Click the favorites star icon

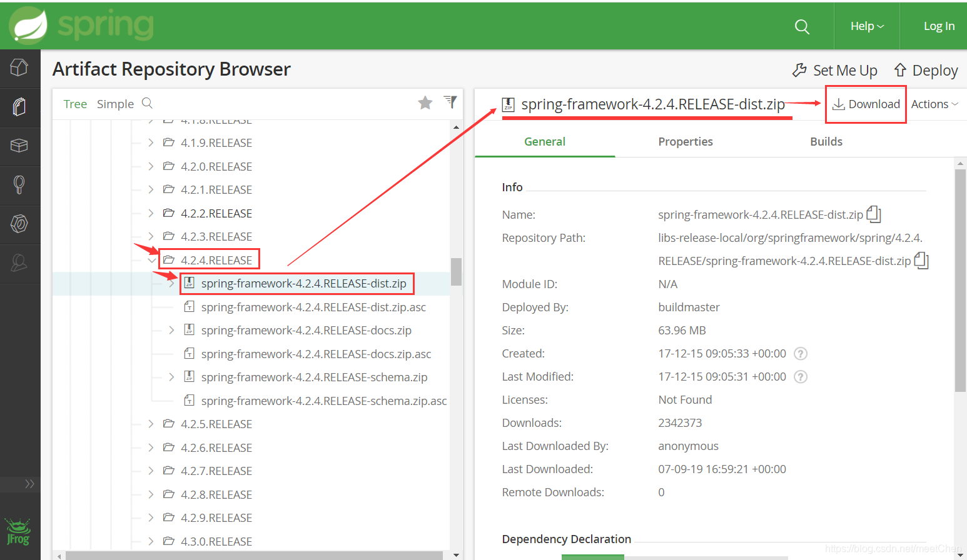click(425, 102)
